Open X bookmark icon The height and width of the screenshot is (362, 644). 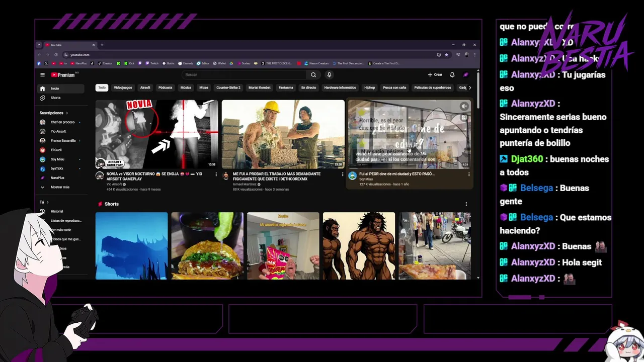pos(46,63)
